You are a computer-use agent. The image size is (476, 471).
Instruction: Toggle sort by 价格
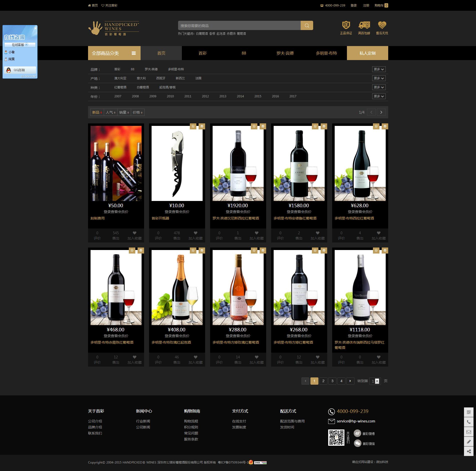coord(138,112)
